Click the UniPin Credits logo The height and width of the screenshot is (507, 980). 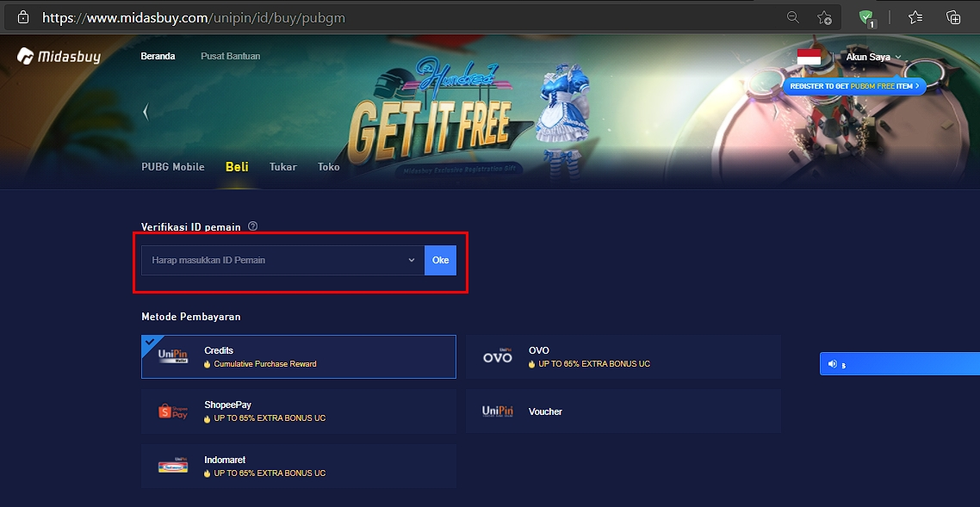coord(172,356)
